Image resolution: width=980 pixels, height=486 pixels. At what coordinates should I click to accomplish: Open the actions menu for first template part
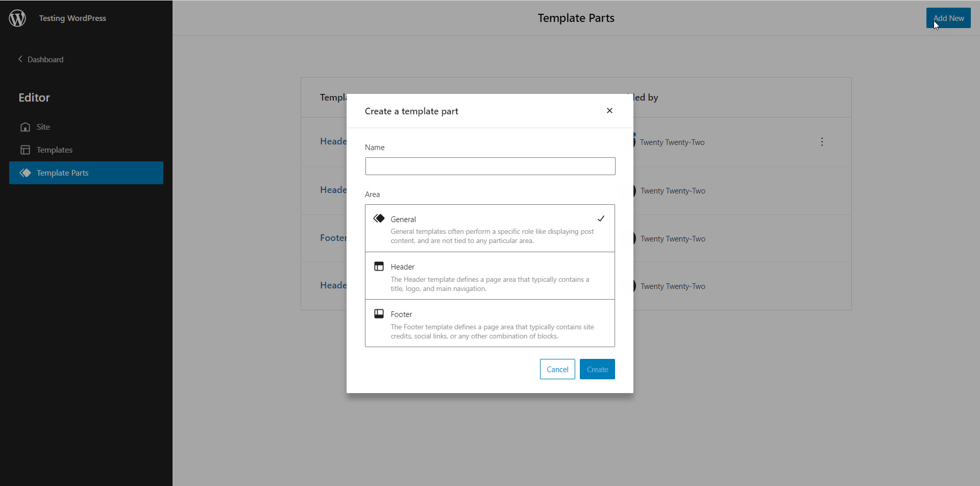point(822,142)
